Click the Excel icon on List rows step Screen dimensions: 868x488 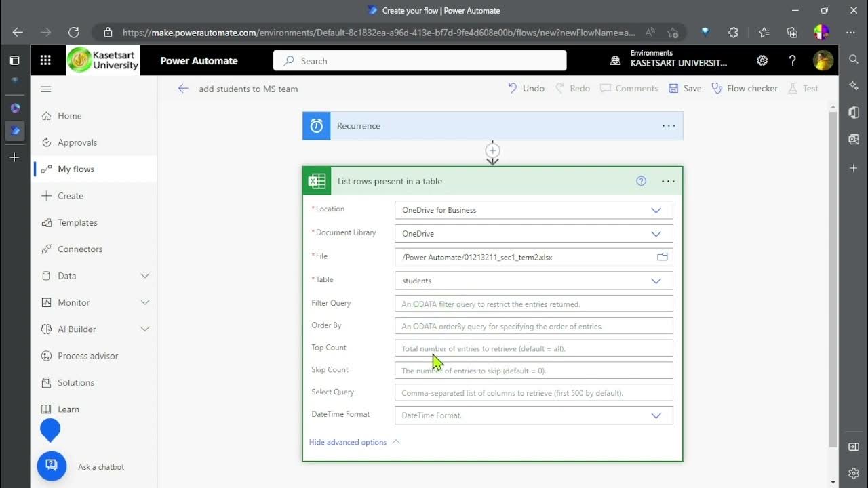click(x=317, y=181)
